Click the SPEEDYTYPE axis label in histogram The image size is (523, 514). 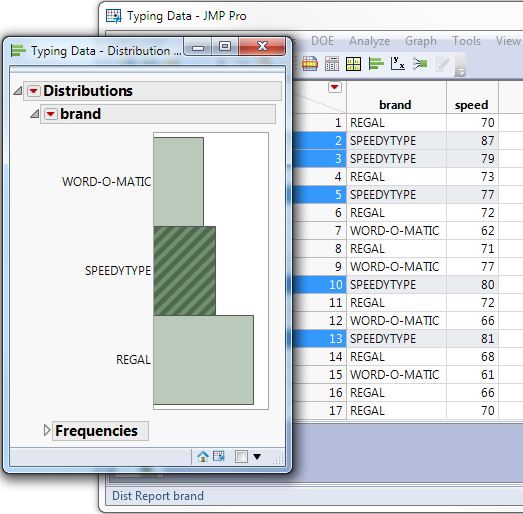[x=118, y=271]
